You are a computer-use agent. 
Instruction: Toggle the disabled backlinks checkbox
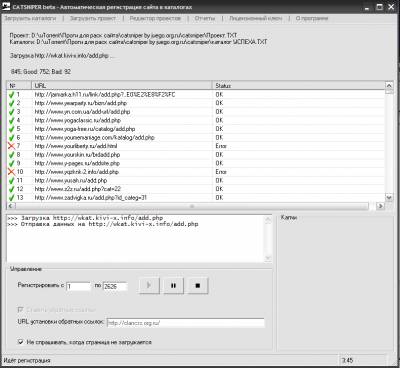[x=20, y=310]
